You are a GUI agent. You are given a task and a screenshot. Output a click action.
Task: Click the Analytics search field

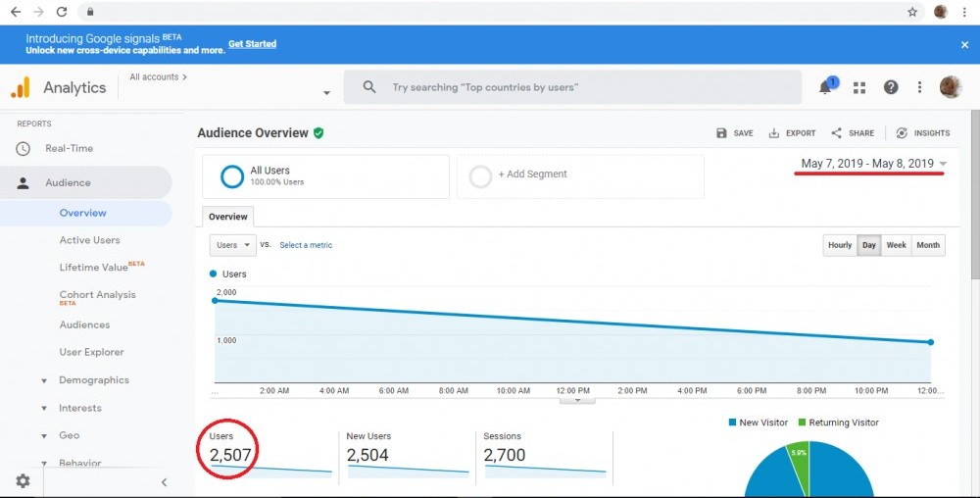[572, 87]
